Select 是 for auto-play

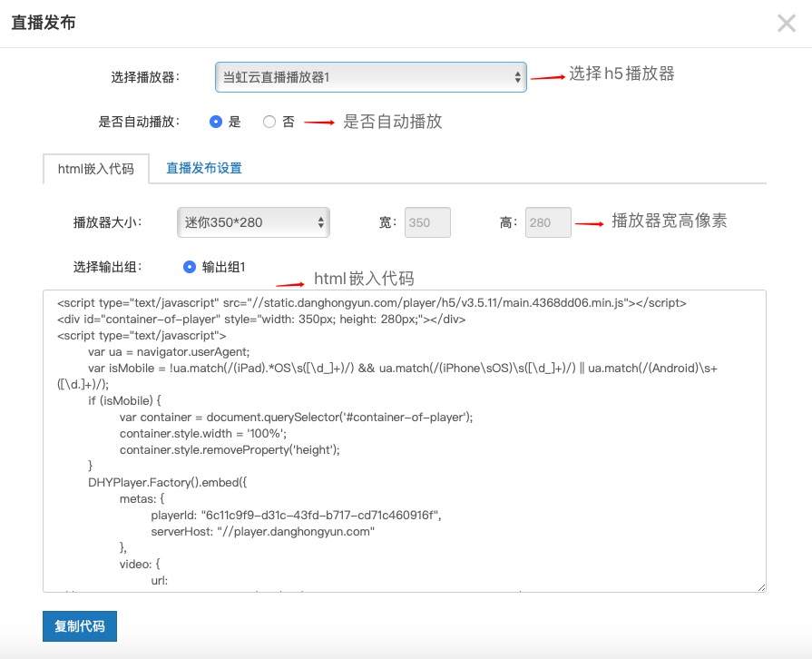(216, 122)
